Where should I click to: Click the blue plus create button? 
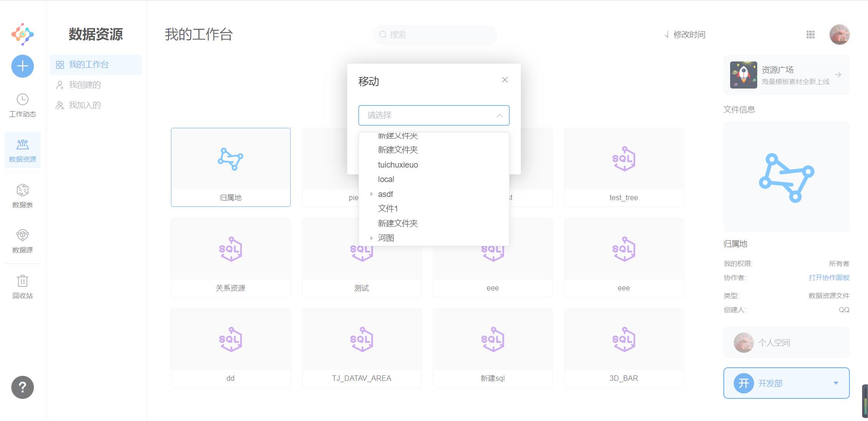[x=23, y=66]
